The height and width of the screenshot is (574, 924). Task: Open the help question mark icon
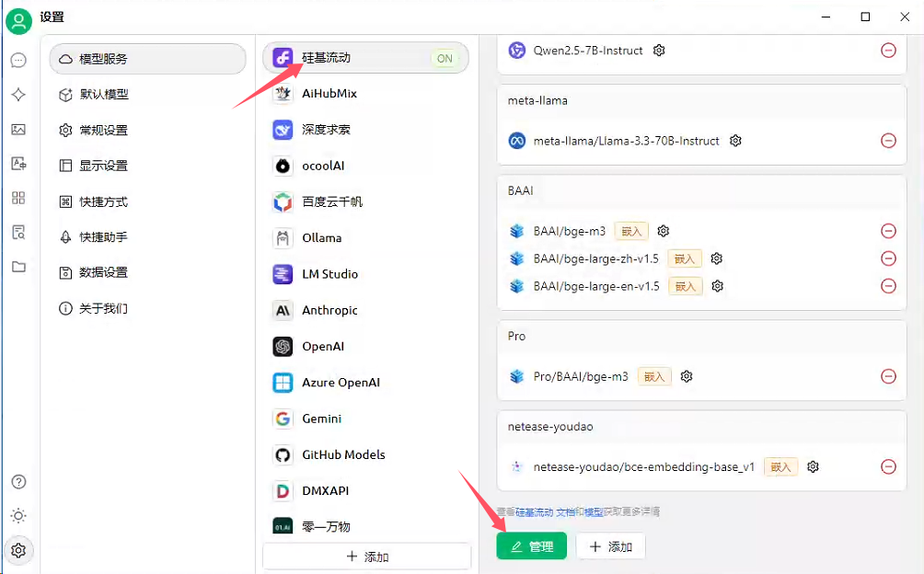[x=18, y=482]
